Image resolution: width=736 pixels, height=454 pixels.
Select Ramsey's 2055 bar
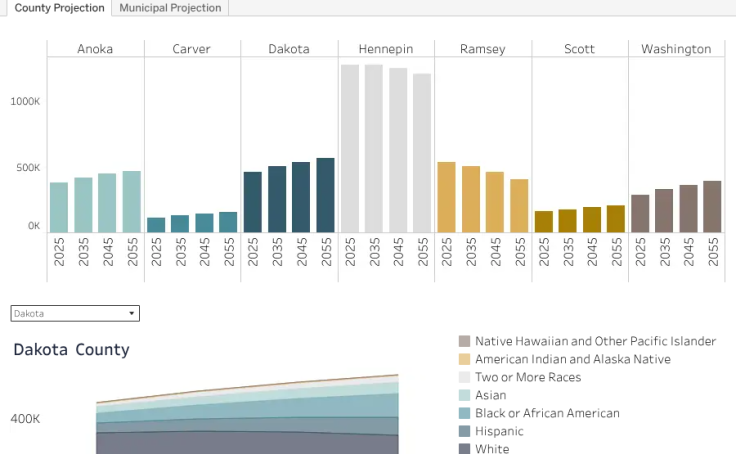[x=519, y=206]
